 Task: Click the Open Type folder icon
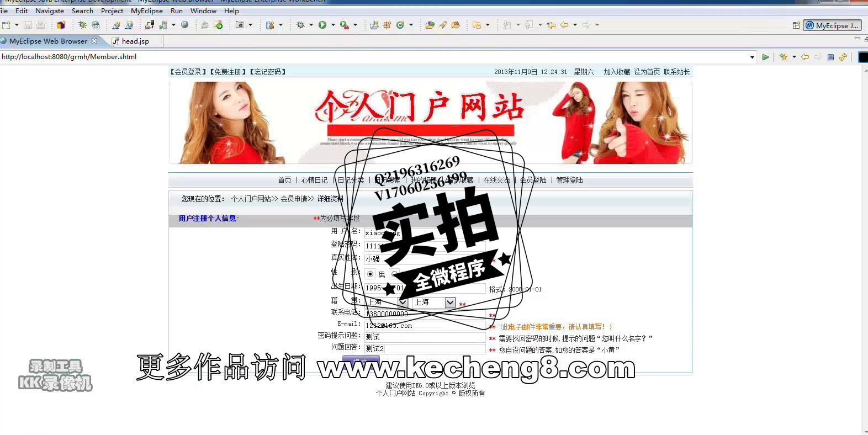click(430, 25)
